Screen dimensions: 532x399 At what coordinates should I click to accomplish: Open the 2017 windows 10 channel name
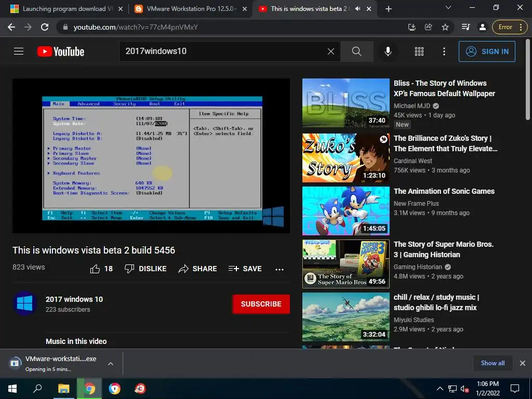74,299
